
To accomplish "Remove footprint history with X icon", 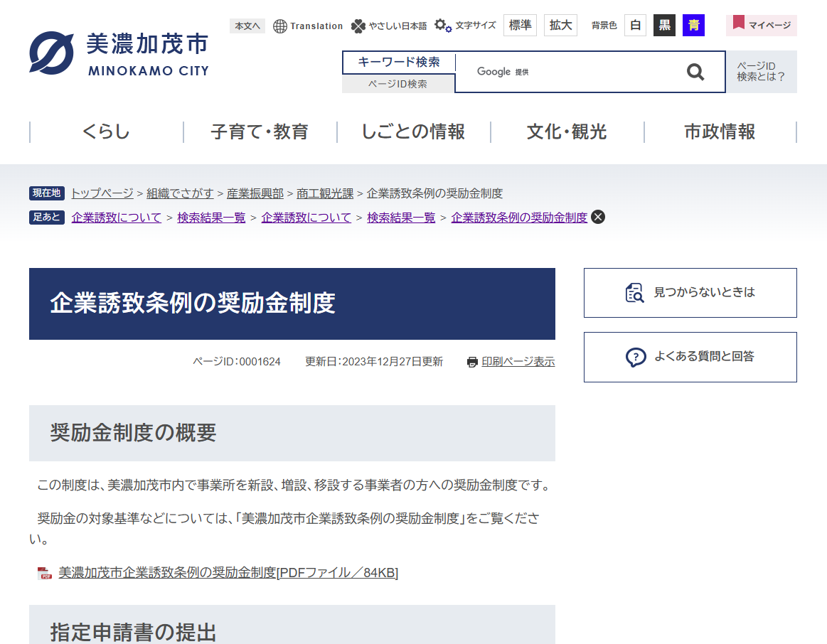I will point(597,217).
